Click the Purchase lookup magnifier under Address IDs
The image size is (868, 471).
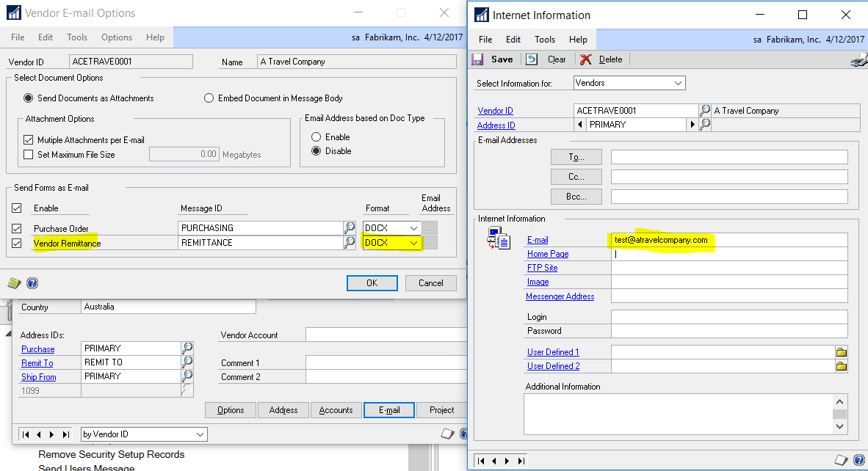pyautogui.click(x=187, y=348)
